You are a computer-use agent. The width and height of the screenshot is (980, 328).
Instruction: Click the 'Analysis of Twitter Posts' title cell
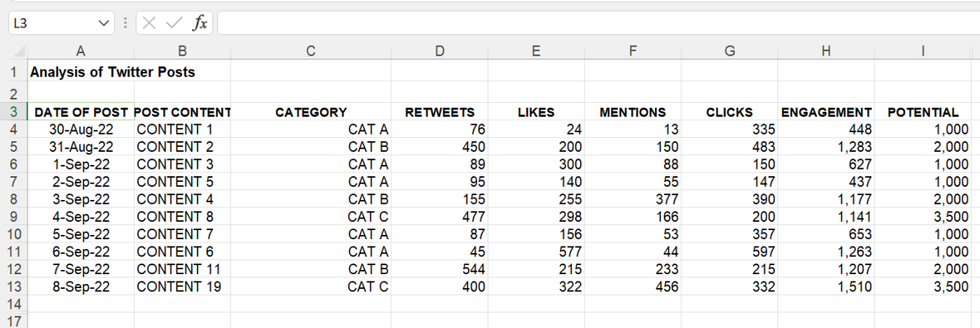pos(113,72)
